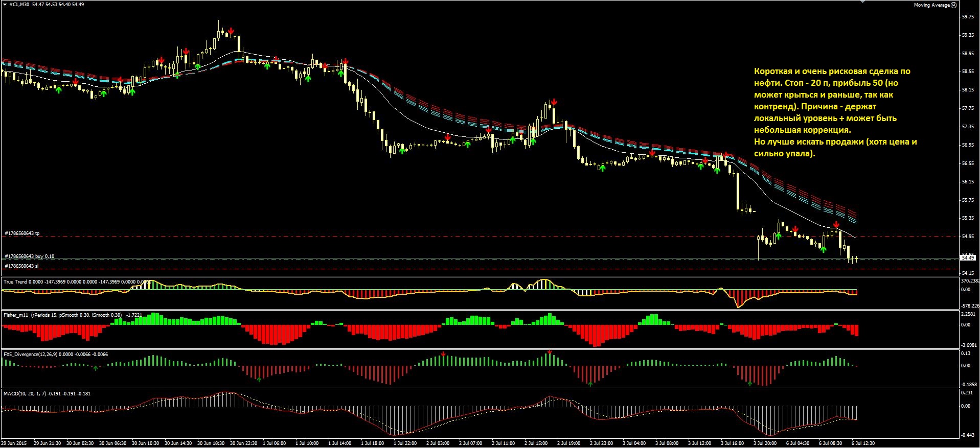Screen dimensions: 980x448
Task: Click the 59.75 price scale value
Action: coord(968,16)
